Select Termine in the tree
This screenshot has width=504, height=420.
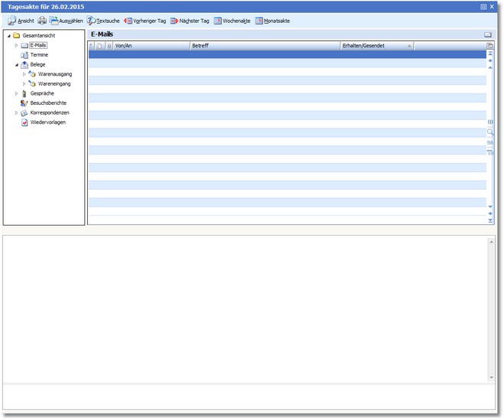click(x=39, y=55)
